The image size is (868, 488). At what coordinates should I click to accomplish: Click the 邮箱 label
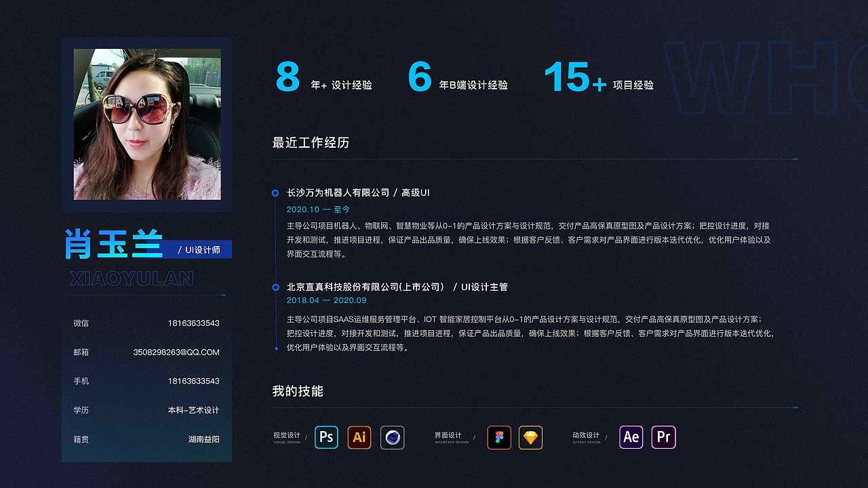click(x=81, y=352)
